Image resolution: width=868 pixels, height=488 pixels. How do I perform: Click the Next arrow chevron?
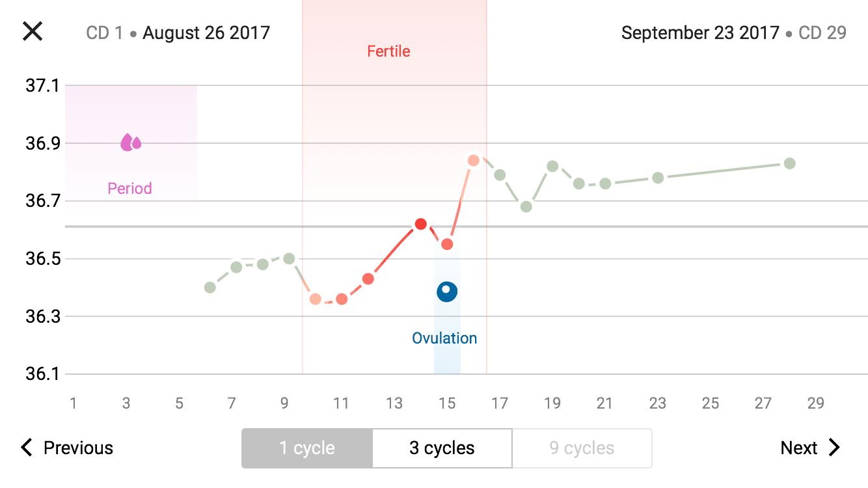[x=834, y=448]
